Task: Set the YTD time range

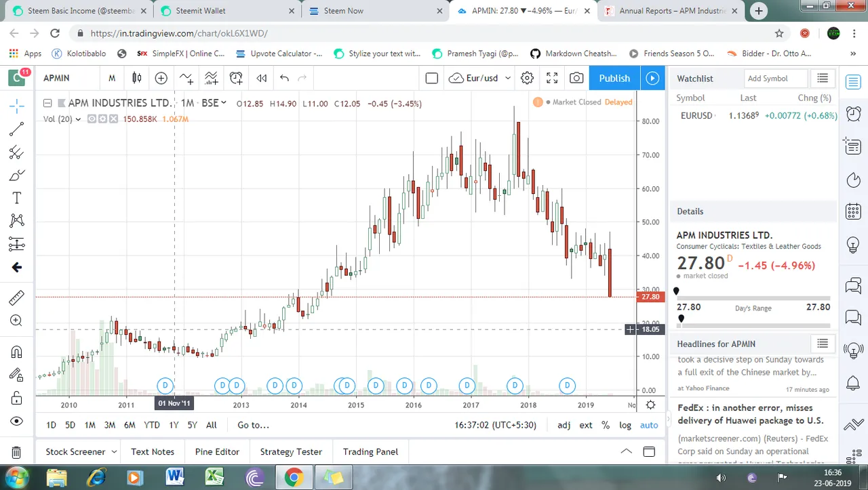Action: click(152, 425)
